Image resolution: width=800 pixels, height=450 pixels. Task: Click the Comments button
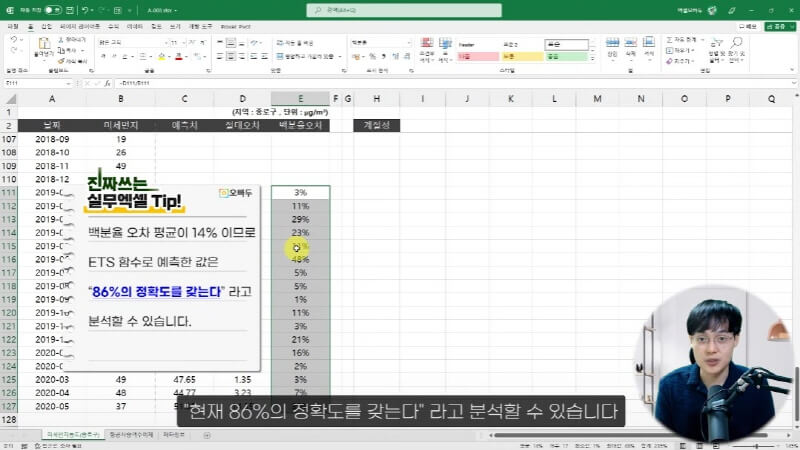[x=748, y=26]
